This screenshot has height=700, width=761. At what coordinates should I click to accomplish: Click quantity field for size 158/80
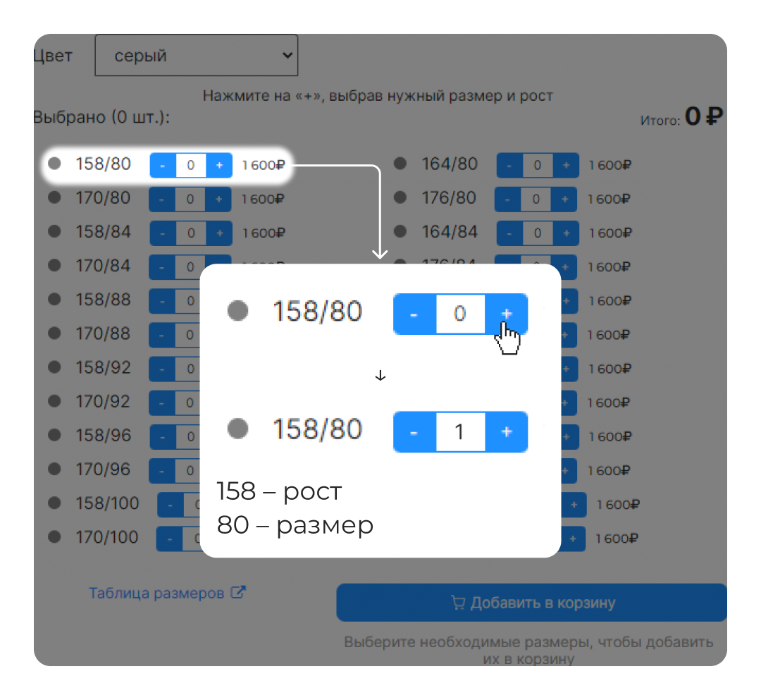(x=191, y=166)
